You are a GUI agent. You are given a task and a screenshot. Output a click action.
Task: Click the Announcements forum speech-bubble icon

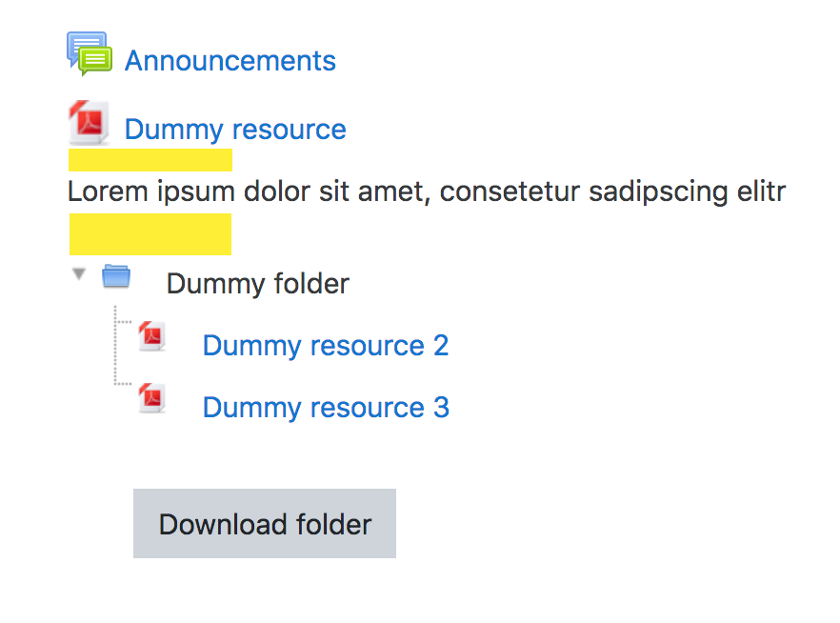(x=90, y=53)
